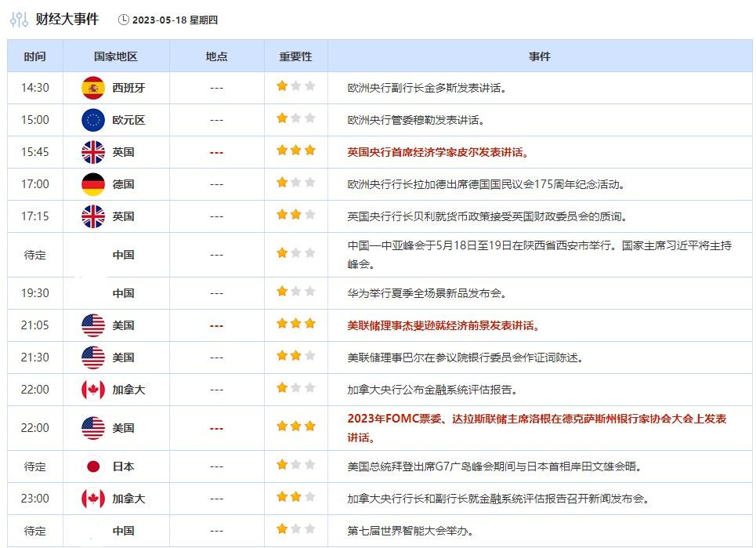Image resolution: width=756 pixels, height=548 pixels.
Task: Open the 美联储理事杰斐逊就经济前景发表讲话 event
Action: tap(443, 325)
